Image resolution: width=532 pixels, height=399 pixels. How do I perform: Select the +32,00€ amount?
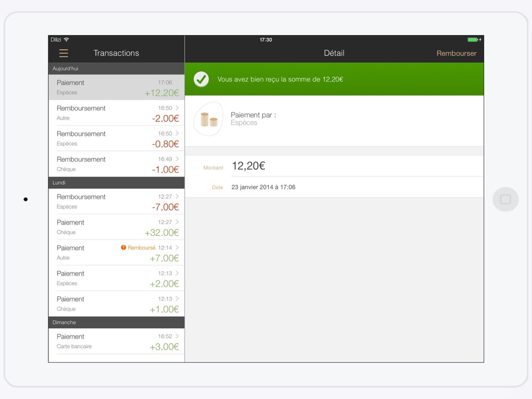[x=162, y=232]
